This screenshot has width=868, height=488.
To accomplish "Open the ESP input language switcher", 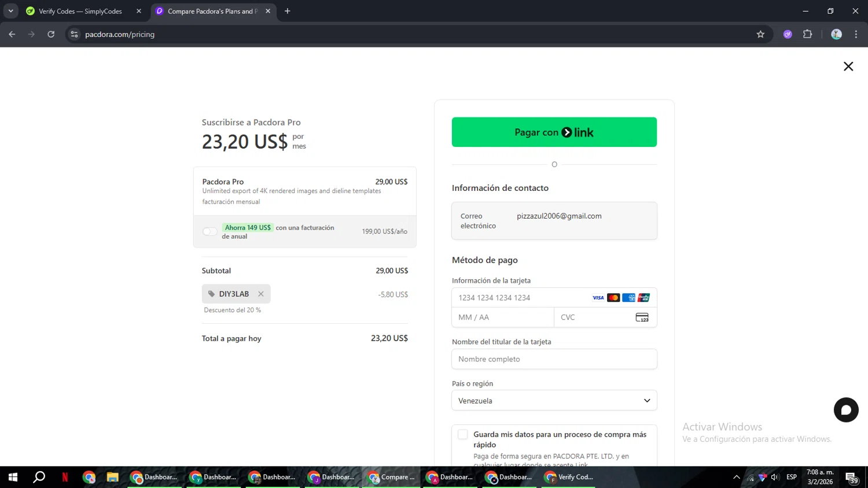I will (x=792, y=477).
